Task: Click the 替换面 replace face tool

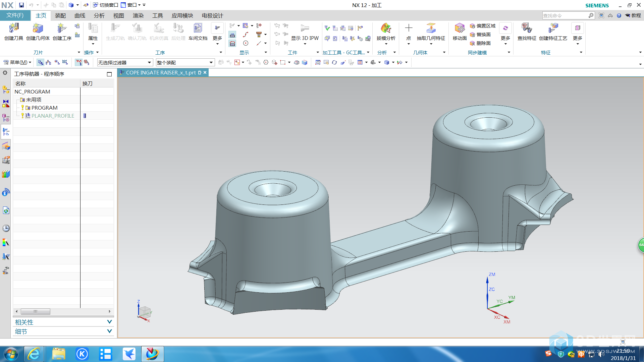Action: (480, 35)
